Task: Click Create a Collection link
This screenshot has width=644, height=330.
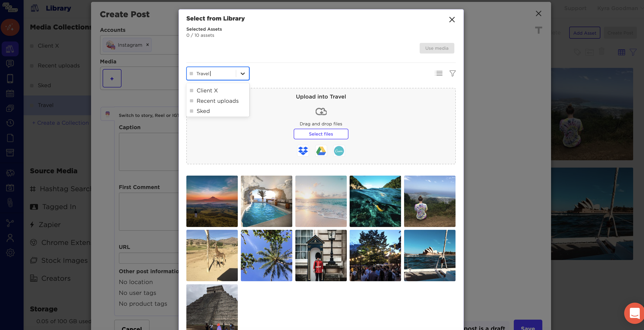Action: pos(60,123)
